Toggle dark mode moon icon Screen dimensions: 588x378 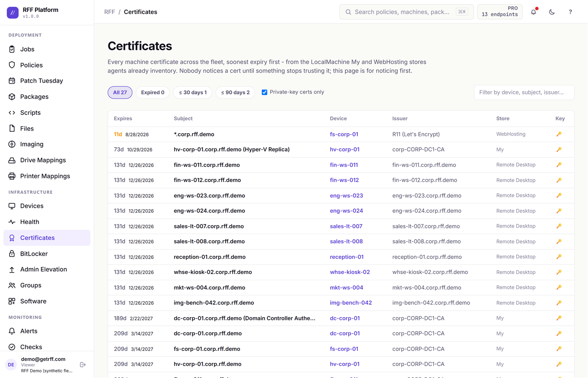[x=552, y=12]
